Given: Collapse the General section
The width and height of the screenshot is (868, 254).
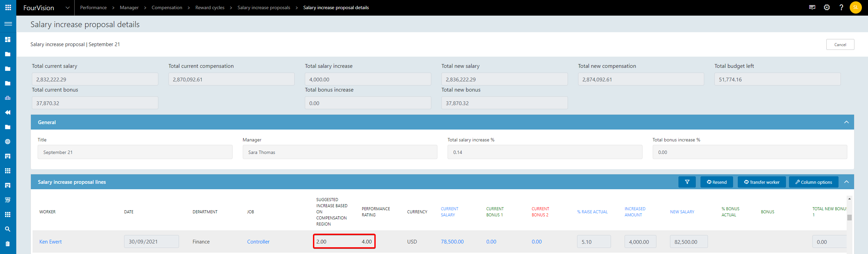Looking at the screenshot, I should coord(846,122).
